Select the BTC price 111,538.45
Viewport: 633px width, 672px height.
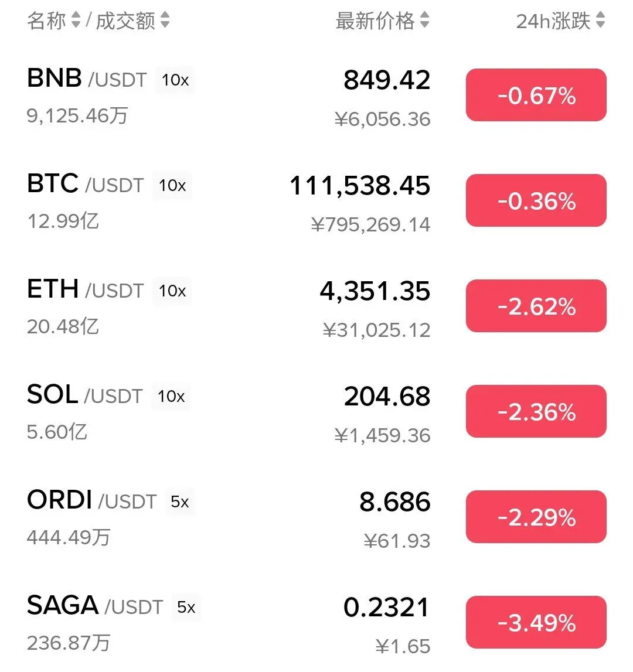(x=360, y=186)
